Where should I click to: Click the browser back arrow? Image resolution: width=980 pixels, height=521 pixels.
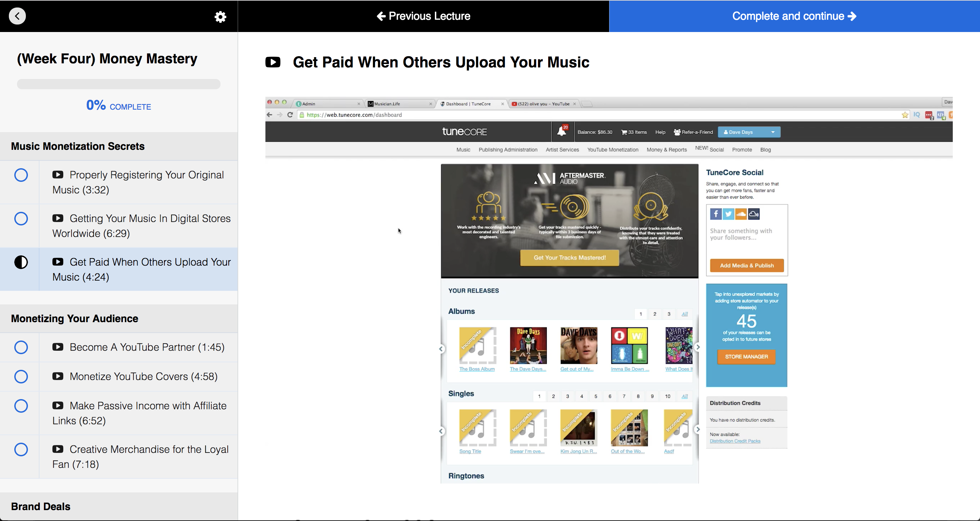point(269,115)
